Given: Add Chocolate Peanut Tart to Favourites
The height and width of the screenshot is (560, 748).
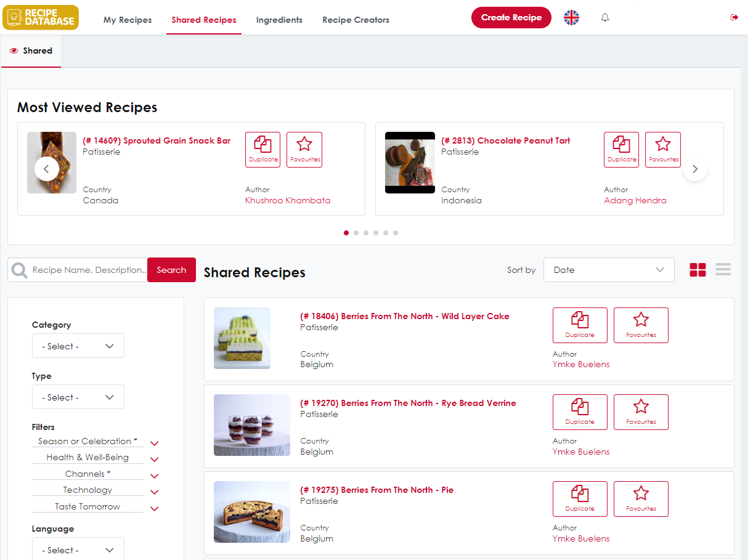Looking at the screenshot, I should [662, 149].
